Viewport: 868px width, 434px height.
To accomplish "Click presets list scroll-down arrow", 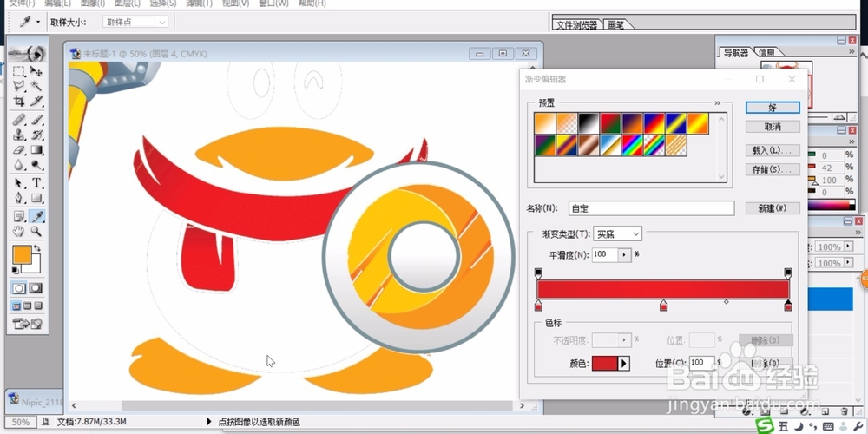I will pos(721,177).
